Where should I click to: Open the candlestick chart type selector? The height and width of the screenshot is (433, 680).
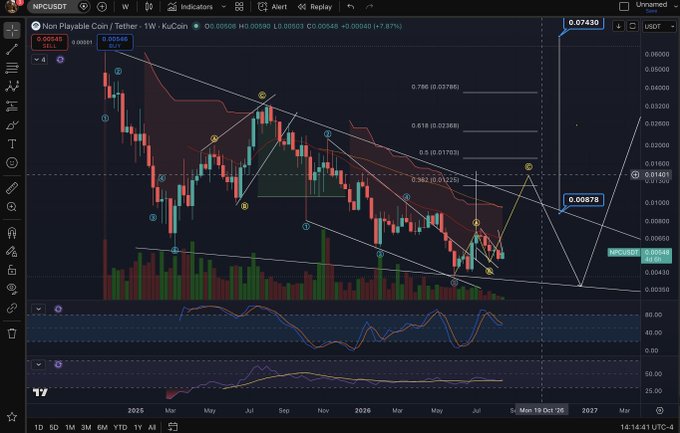(149, 7)
